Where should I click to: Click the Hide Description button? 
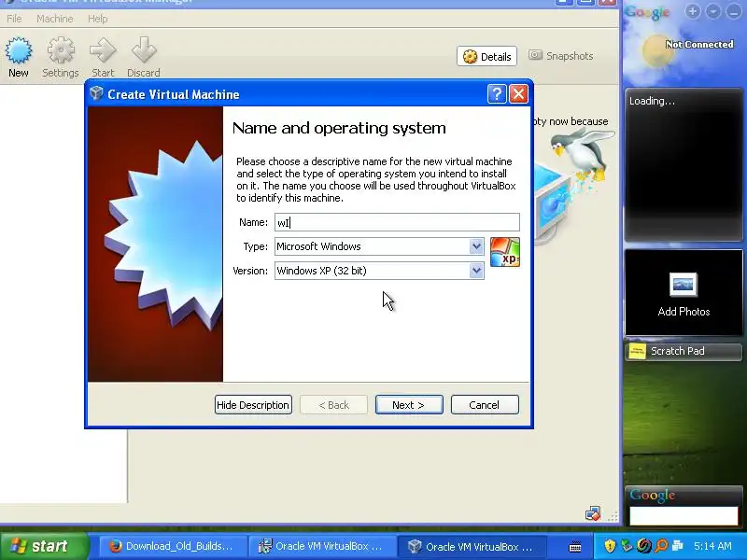click(253, 405)
